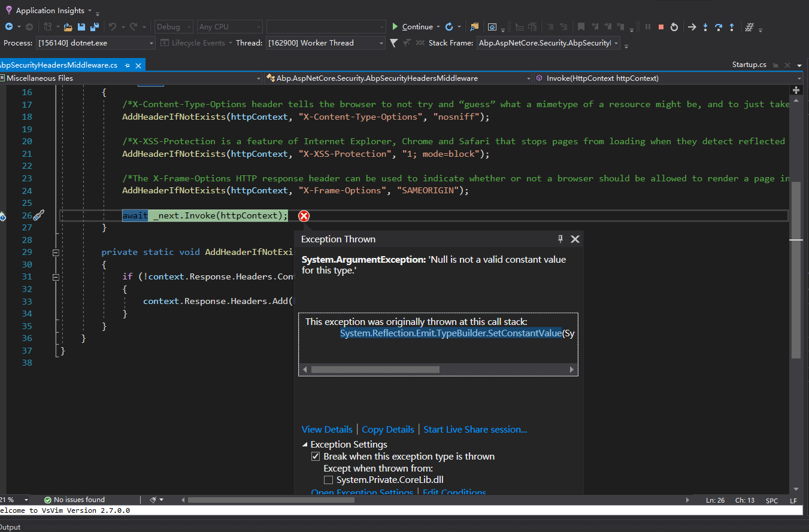Click the View Details link
809x532 pixels.
point(327,429)
